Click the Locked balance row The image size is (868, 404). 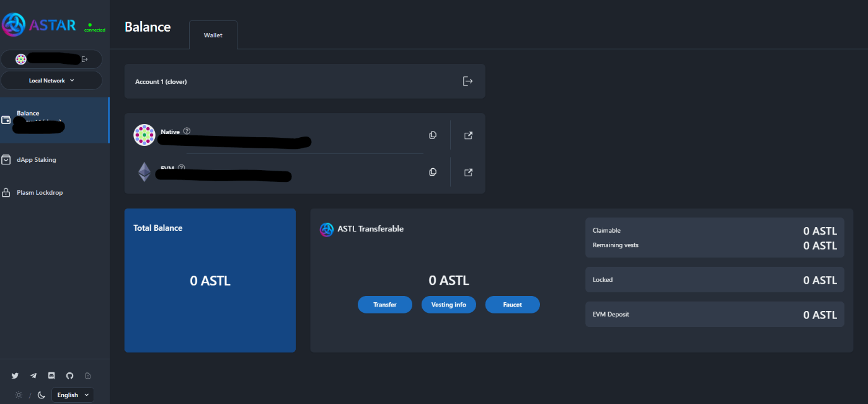pos(715,280)
